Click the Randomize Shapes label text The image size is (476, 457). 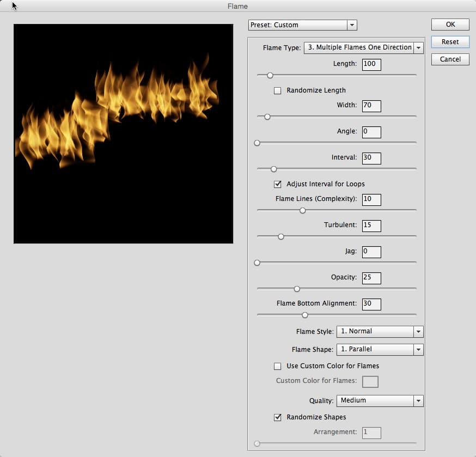[316, 417]
